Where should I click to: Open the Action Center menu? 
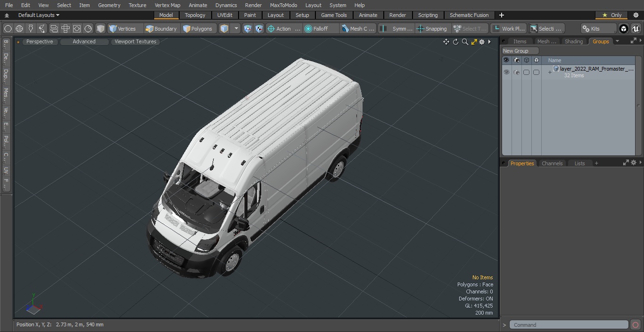pos(284,29)
